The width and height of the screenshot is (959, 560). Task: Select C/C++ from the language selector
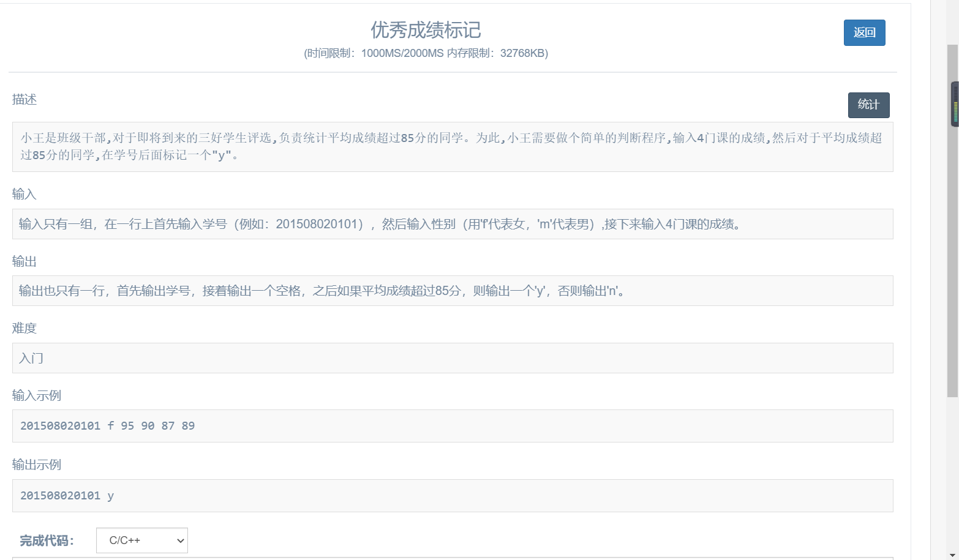click(x=141, y=540)
